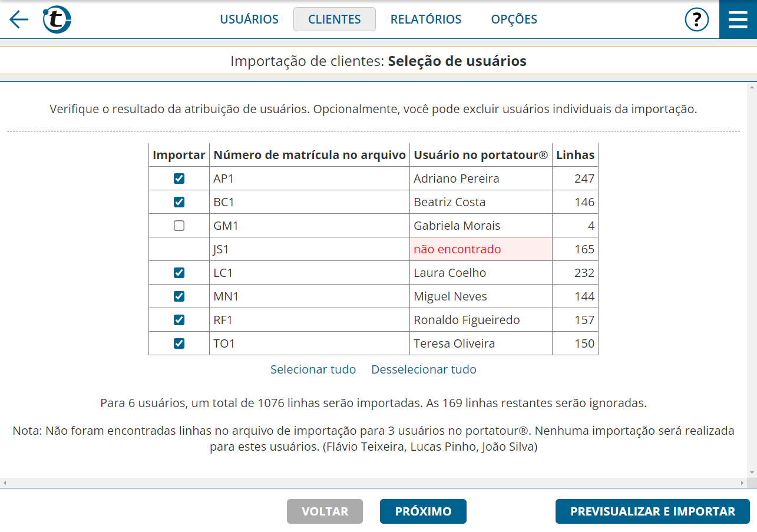Go to the OPÇÕES tab

click(x=514, y=19)
